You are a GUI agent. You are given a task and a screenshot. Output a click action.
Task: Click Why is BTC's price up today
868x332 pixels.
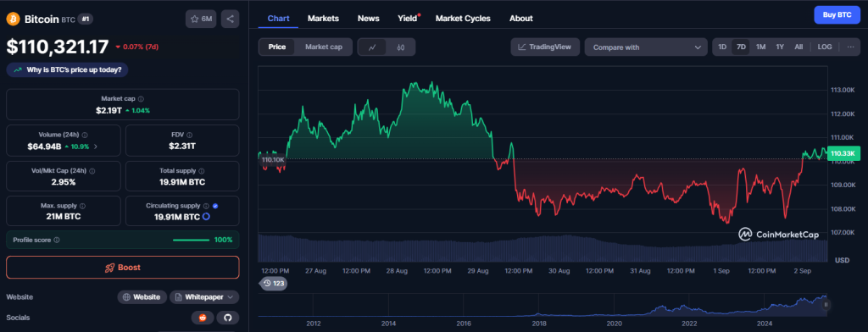coord(68,69)
